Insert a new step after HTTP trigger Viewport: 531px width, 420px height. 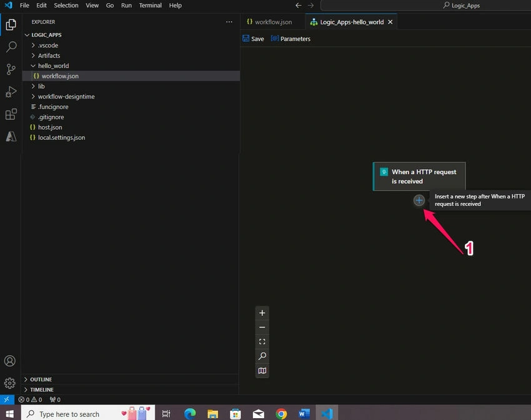tap(419, 200)
